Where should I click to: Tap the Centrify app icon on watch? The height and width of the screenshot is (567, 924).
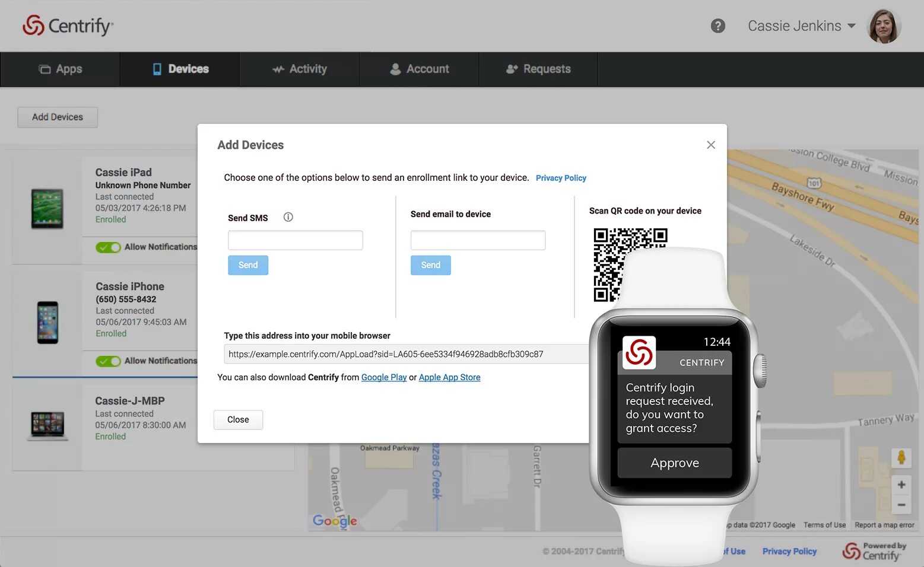coord(639,353)
